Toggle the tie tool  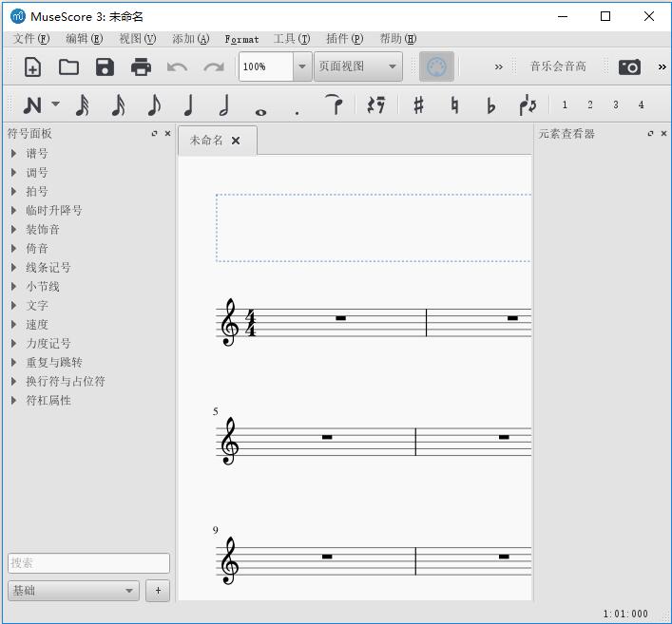[x=334, y=104]
